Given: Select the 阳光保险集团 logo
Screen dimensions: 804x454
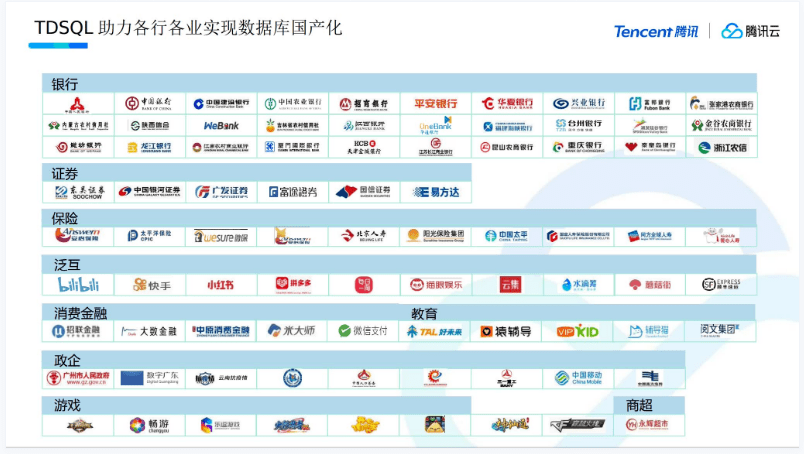Looking at the screenshot, I should click(435, 235).
